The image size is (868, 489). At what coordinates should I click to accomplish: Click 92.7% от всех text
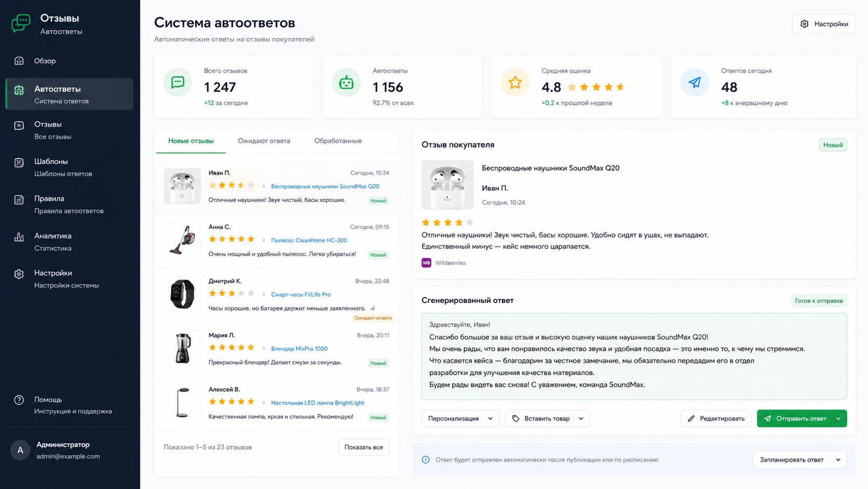pos(393,103)
